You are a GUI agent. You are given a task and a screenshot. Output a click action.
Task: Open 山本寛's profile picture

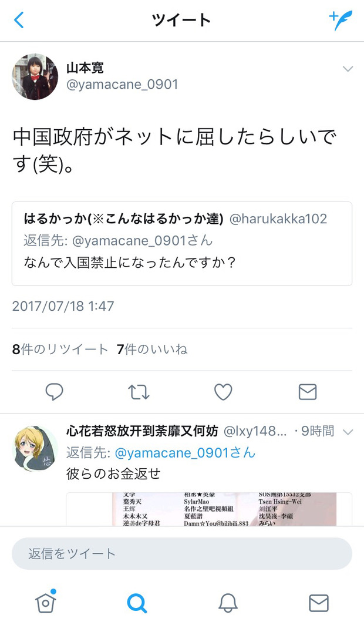click(x=35, y=76)
